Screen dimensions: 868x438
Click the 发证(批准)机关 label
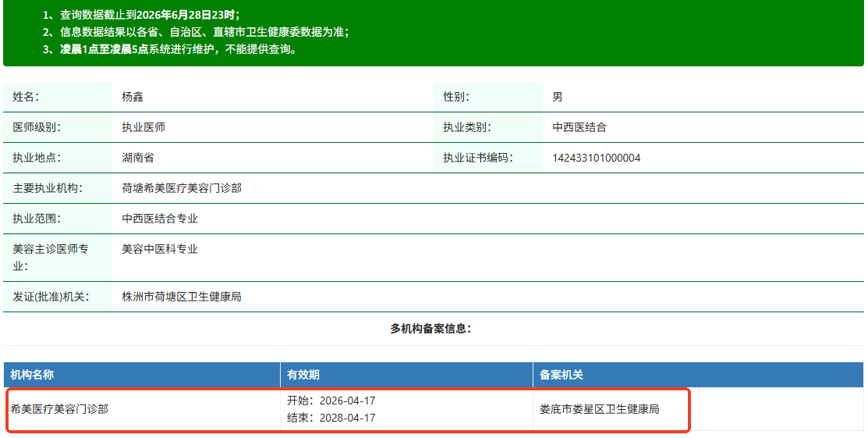point(51,297)
